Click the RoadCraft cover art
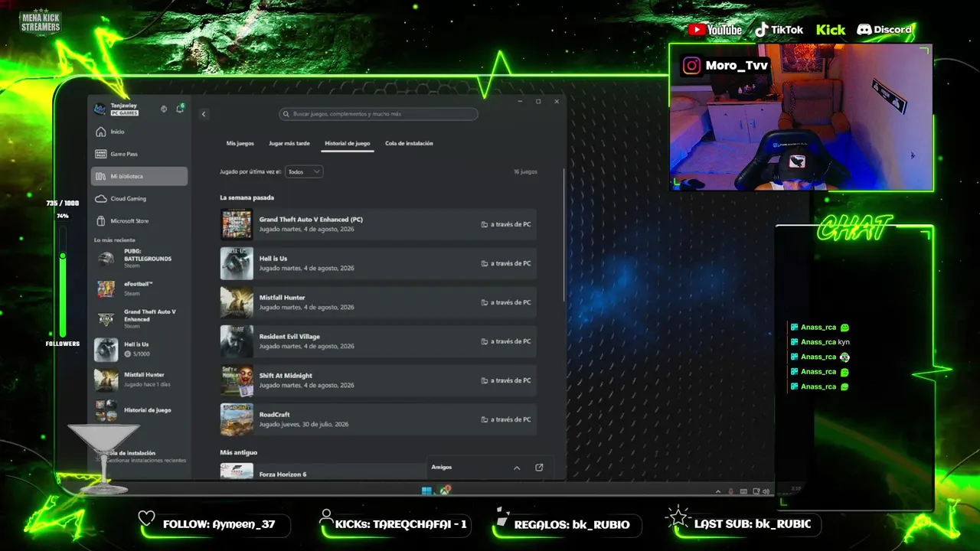The width and height of the screenshot is (980, 551). click(x=237, y=419)
